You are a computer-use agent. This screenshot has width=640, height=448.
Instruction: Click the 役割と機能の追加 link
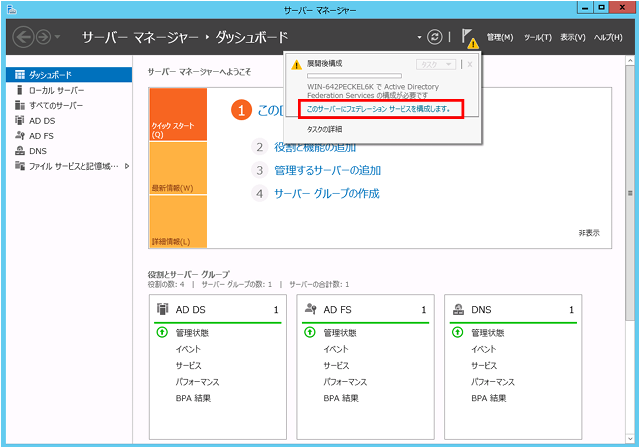315,147
